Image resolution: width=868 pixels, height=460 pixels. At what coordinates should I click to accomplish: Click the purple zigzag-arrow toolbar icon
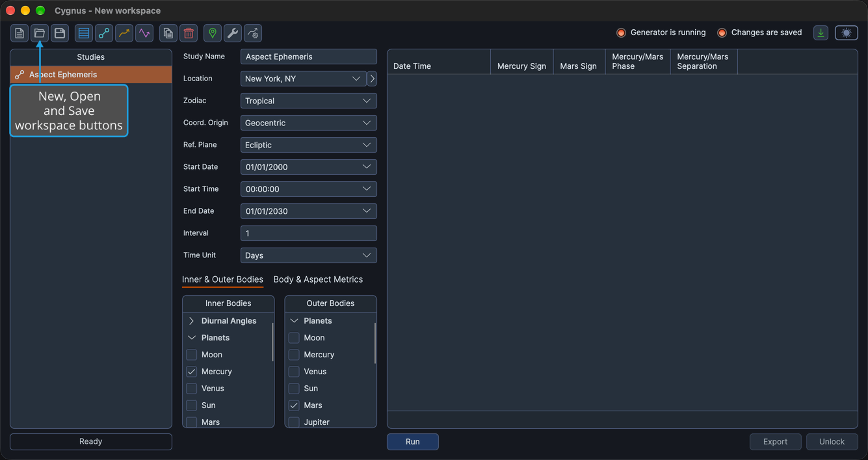click(144, 33)
